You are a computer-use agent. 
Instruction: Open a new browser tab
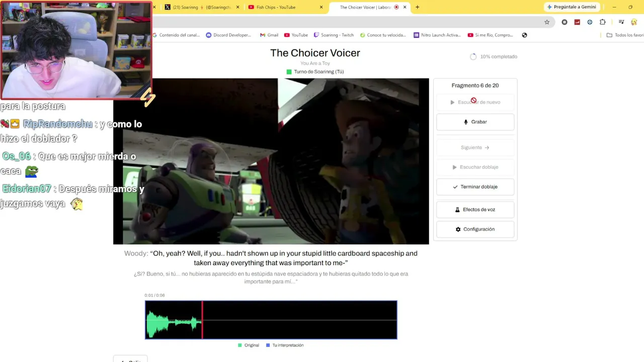[x=417, y=7]
